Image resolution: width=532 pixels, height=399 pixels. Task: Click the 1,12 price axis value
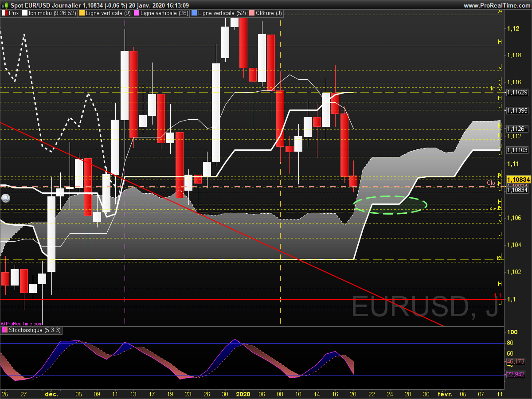pos(513,28)
